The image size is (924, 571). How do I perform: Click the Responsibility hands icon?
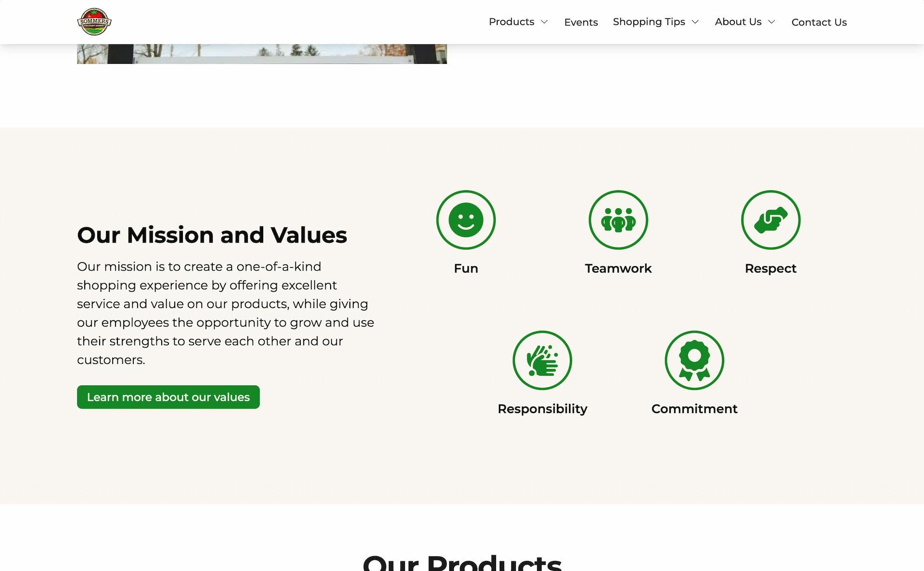542,361
